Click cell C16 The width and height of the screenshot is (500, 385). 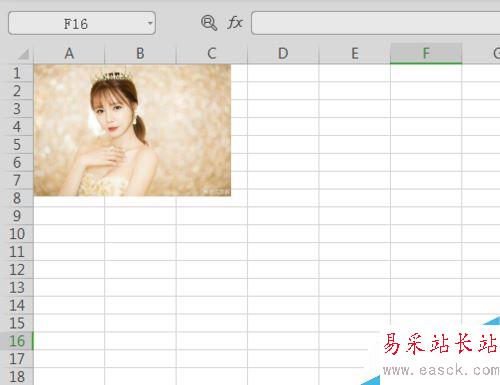click(x=212, y=341)
